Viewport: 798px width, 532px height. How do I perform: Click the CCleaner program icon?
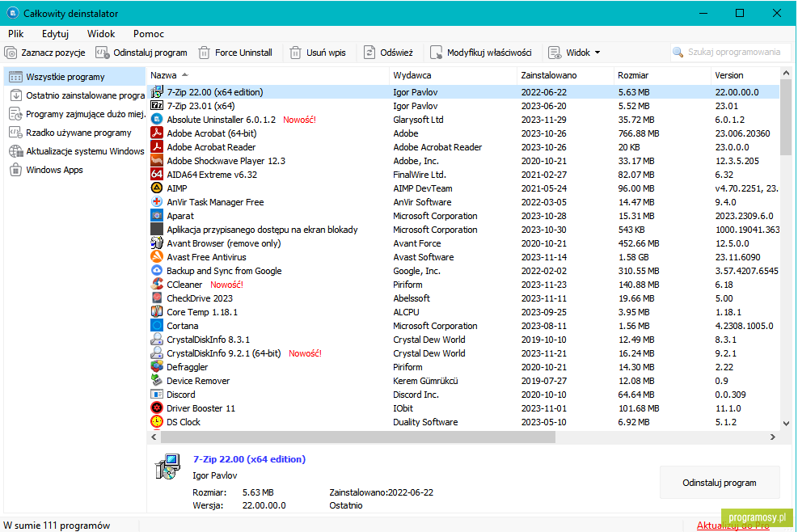(x=157, y=284)
